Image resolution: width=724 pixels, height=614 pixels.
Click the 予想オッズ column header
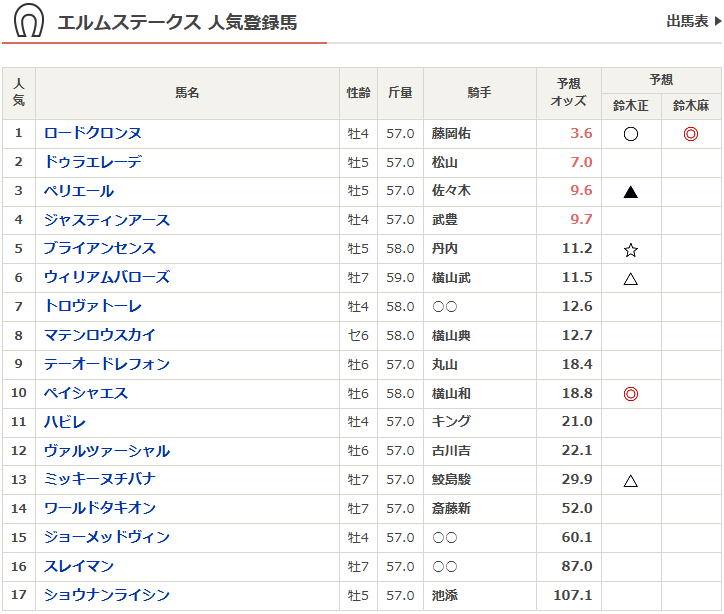[568, 92]
